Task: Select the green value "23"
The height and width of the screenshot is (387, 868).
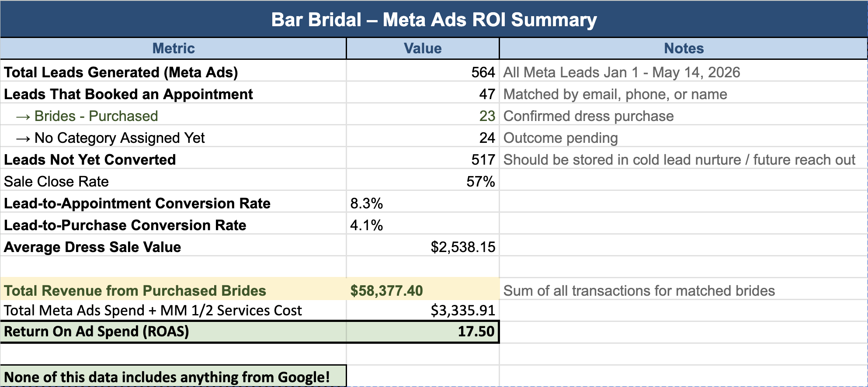Action: 423,114
